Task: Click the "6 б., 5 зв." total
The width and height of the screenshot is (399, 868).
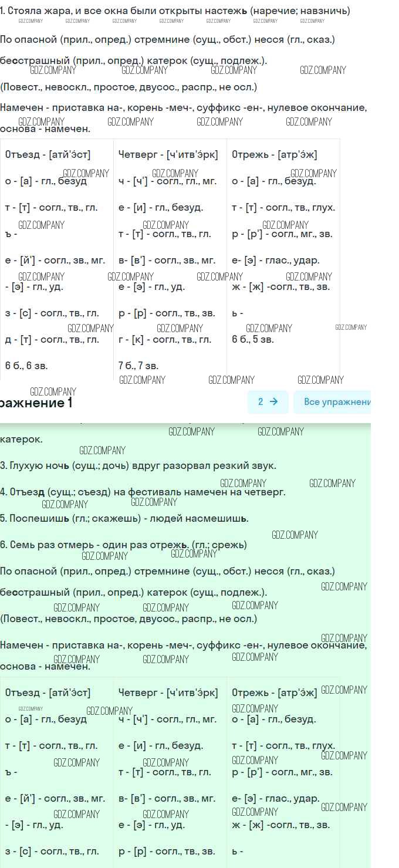Action: (x=253, y=339)
